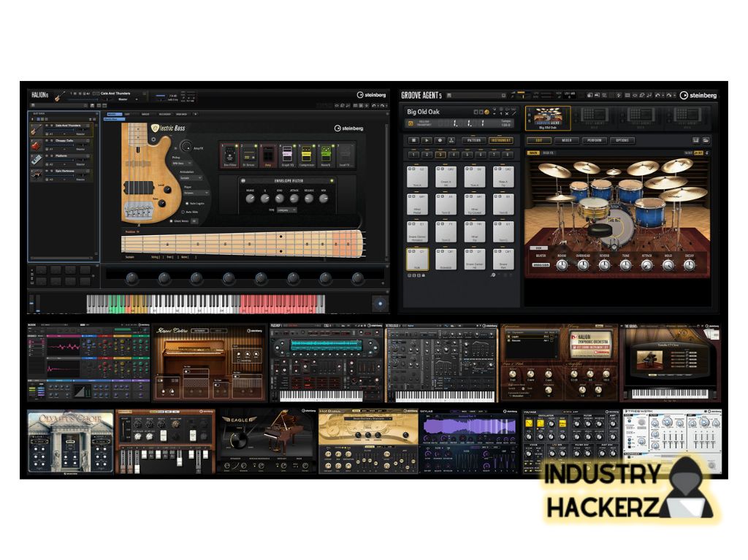
Task: Click the folder icon beside Options tab
Action: [x=706, y=140]
